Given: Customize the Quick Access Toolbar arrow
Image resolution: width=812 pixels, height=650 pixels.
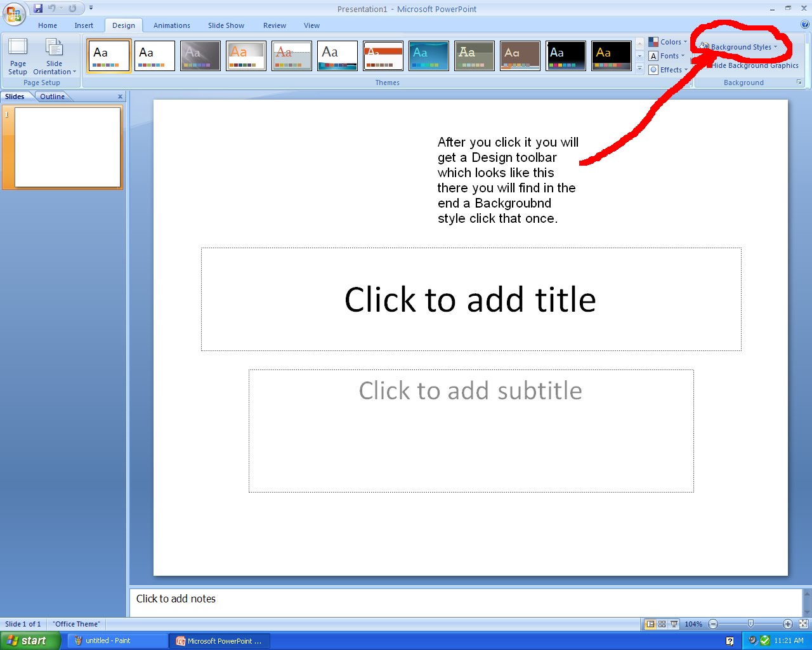Looking at the screenshot, I should click(x=91, y=8).
